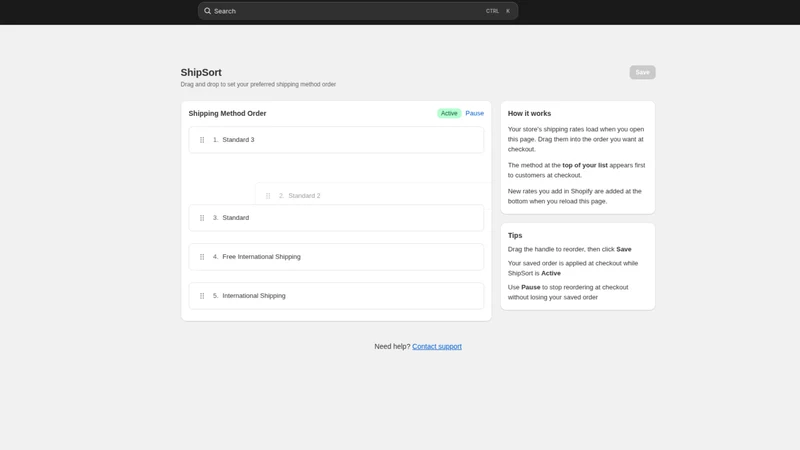The image size is (800, 450).
Task: Click the drag handle for row 5 International Shipping
Action: (x=202, y=296)
